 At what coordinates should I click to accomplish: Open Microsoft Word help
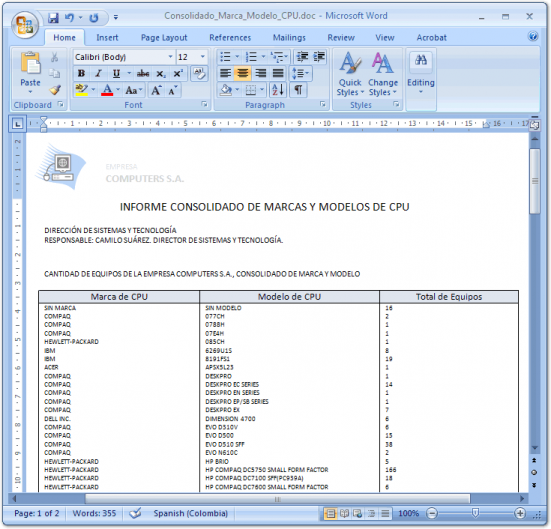tap(533, 37)
